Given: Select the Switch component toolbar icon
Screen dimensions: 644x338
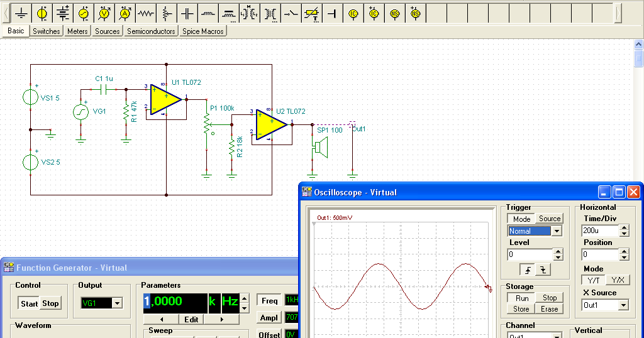Looking at the screenshot, I should point(291,13).
